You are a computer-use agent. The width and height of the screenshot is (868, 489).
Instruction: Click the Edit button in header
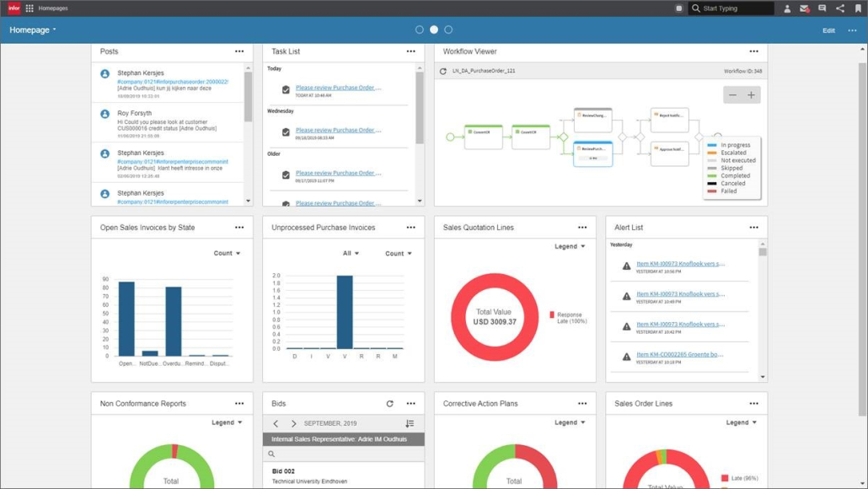[828, 30]
